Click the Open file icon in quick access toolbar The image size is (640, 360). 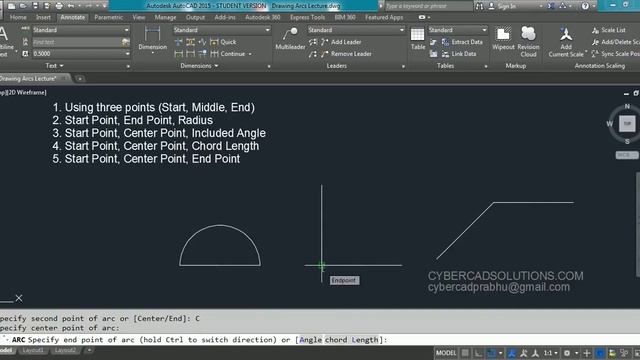coord(23,6)
